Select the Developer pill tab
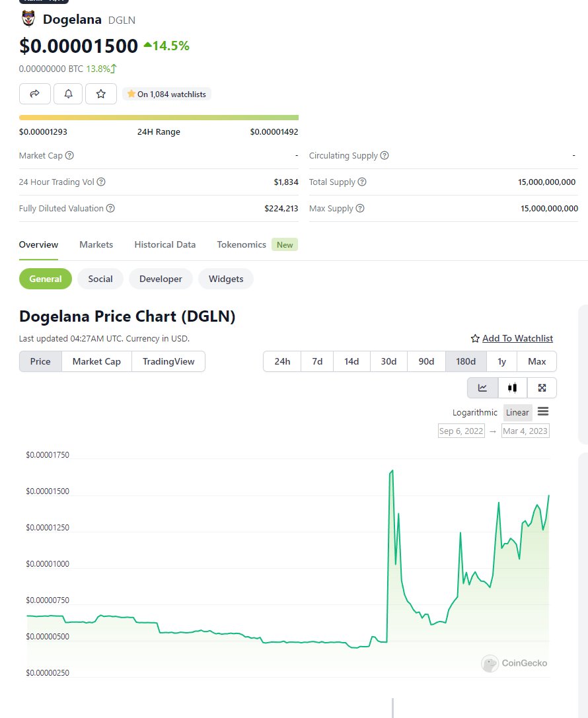Screen dimensions: 588x718 (161, 279)
